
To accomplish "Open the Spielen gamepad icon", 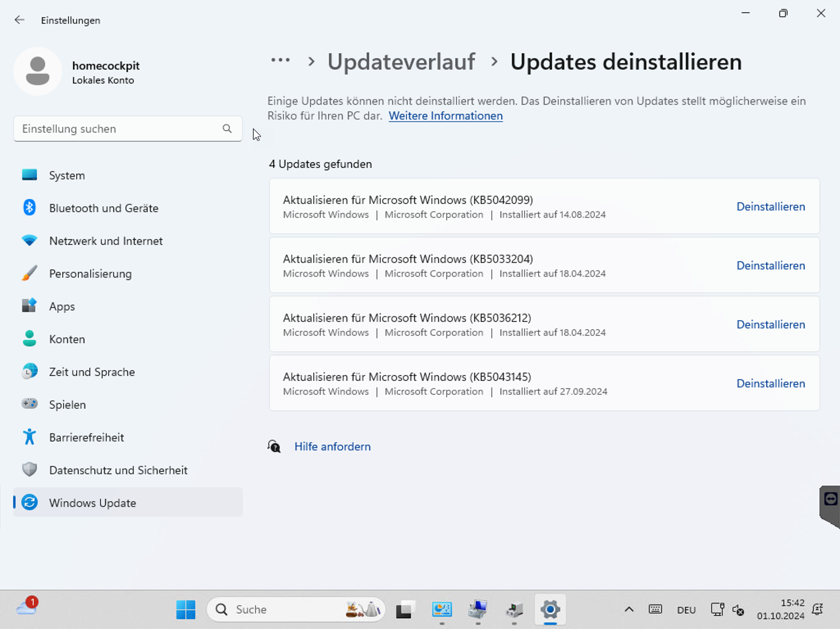I will point(29,404).
